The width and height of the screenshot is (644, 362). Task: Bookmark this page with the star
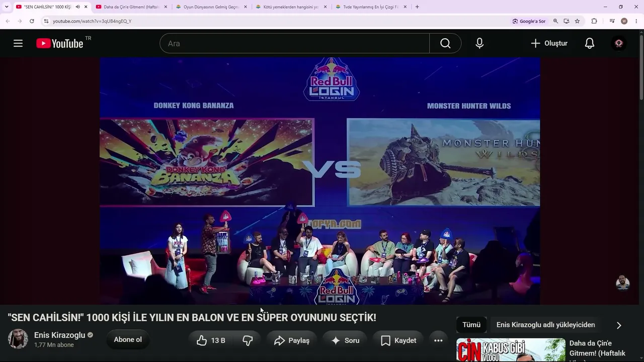[x=577, y=21]
